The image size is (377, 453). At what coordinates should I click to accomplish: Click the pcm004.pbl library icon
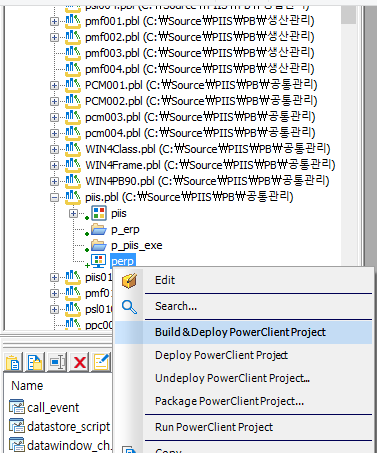click(x=73, y=133)
